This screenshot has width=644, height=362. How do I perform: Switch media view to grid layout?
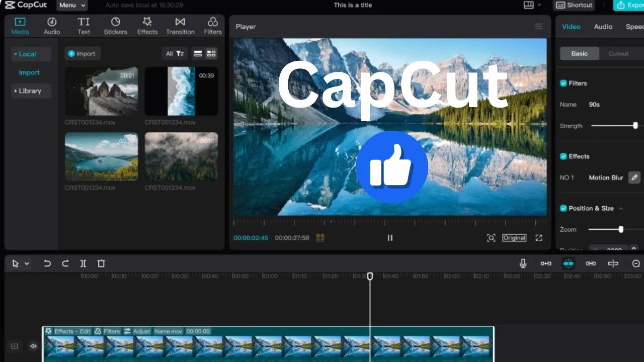pyautogui.click(x=211, y=53)
